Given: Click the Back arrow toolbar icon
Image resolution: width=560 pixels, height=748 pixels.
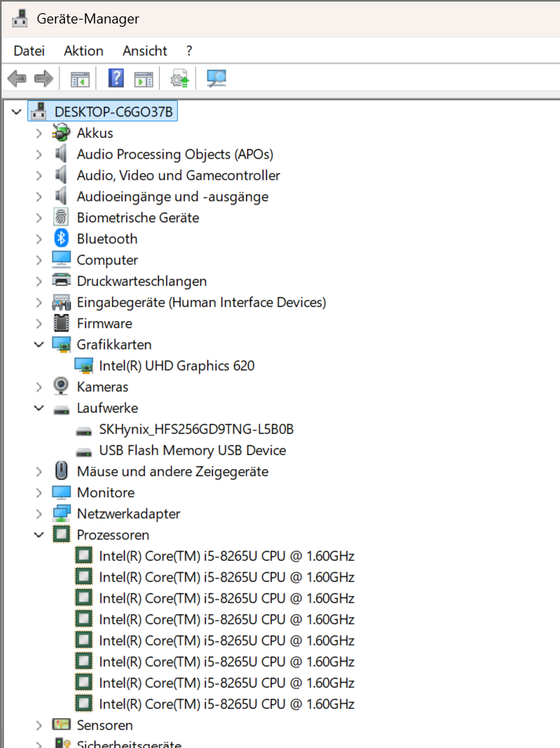Looking at the screenshot, I should coord(17,78).
